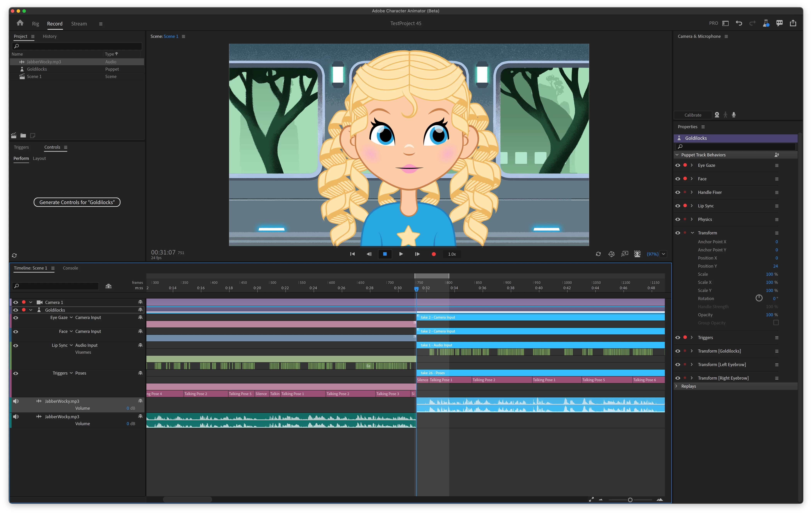This screenshot has height=514, width=812.
Task: Collapse the Transform behavior section
Action: [x=692, y=233]
